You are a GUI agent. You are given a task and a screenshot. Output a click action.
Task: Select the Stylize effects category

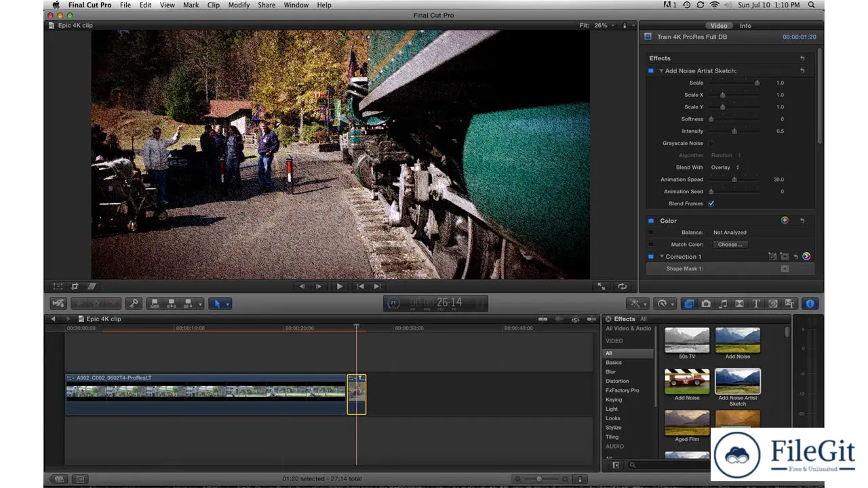point(614,428)
